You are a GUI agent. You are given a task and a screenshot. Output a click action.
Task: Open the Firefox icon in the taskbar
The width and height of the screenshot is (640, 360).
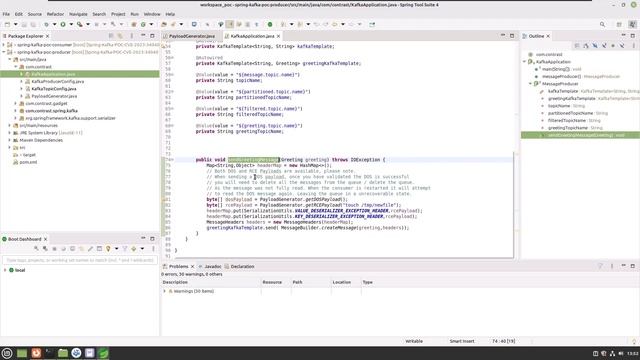click(x=36, y=353)
